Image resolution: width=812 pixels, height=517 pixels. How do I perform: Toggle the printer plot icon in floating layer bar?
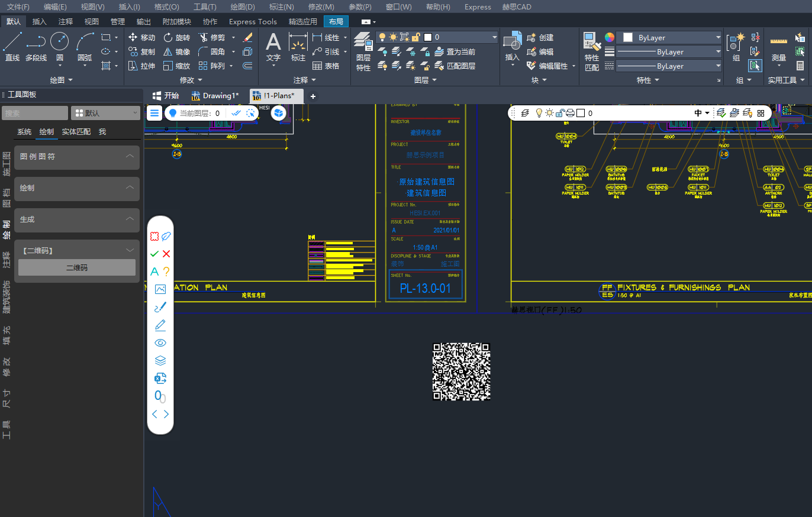[571, 112]
